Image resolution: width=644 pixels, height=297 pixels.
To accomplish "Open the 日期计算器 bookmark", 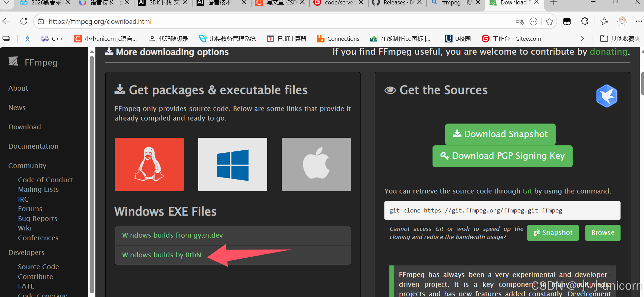I will 287,39.
